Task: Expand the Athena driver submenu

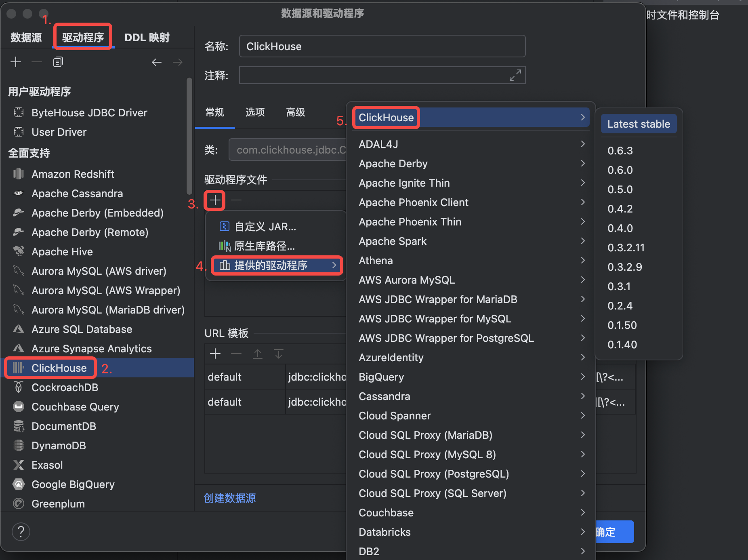Action: click(471, 260)
